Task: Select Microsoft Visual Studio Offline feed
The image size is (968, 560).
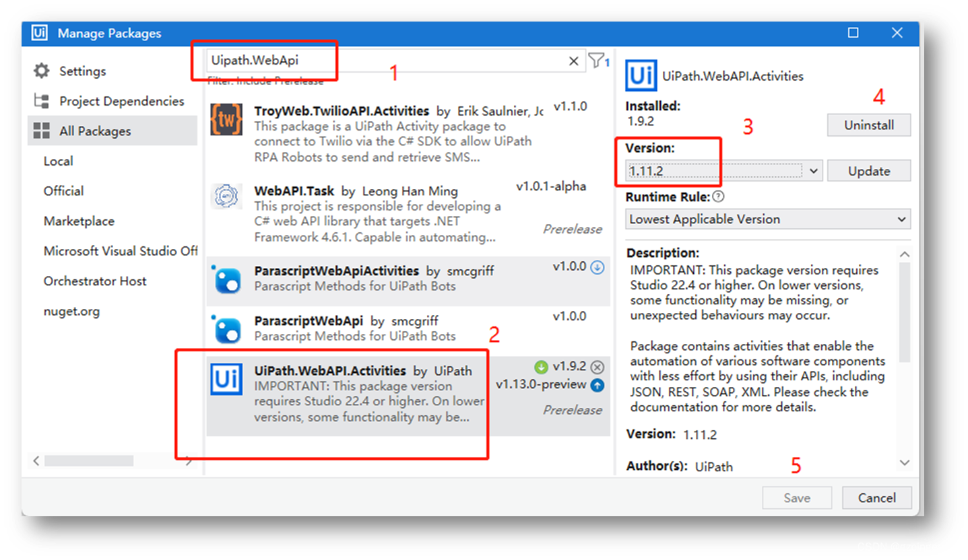Action: click(121, 251)
